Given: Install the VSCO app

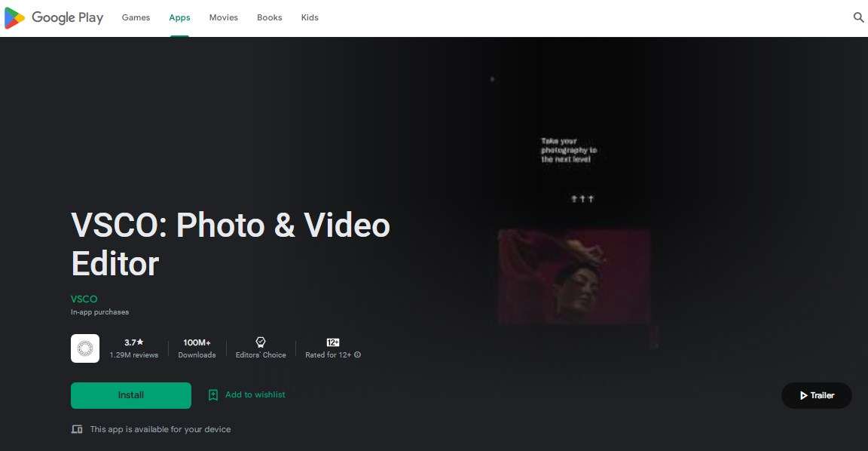Looking at the screenshot, I should click(x=131, y=396).
